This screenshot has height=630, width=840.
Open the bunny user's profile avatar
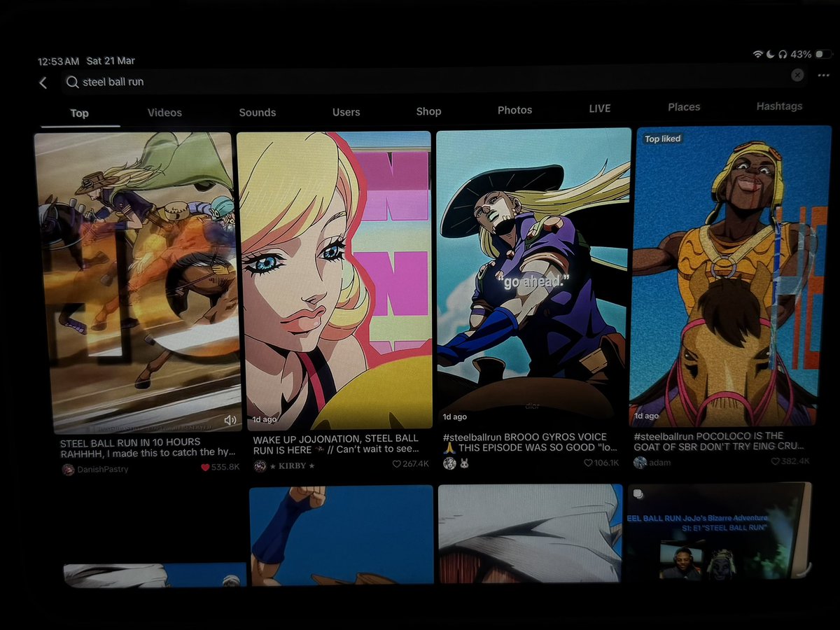[x=449, y=463]
